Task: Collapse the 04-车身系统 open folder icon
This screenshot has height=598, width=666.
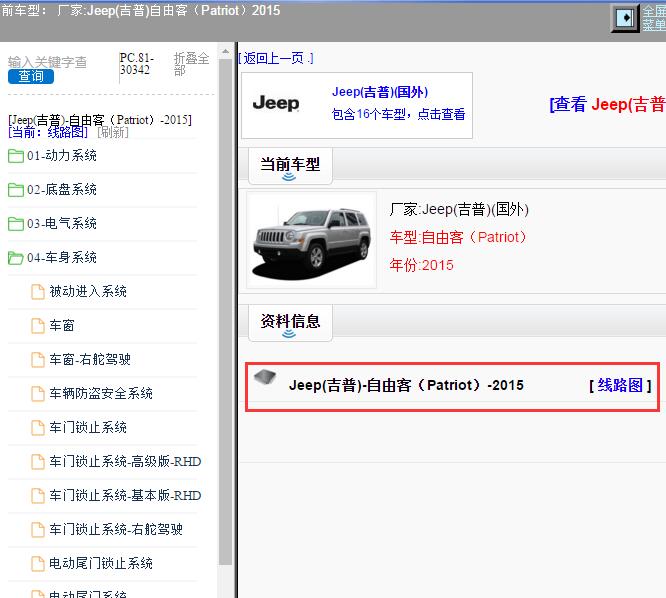Action: (16, 258)
